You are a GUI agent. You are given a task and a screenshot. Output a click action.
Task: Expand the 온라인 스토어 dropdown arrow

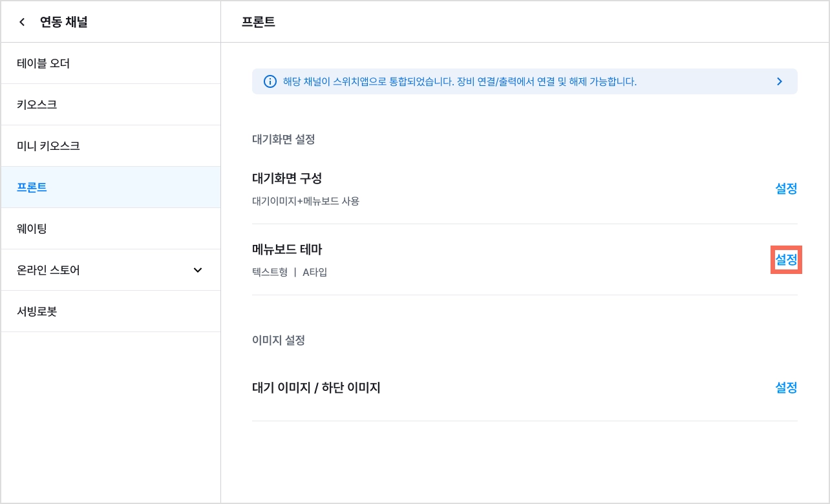198,270
